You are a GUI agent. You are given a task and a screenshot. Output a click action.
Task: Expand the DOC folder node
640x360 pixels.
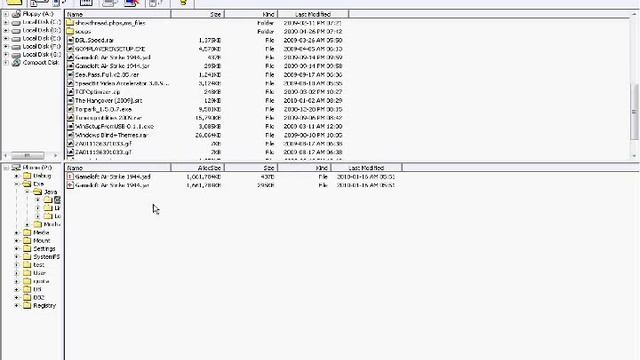tap(17, 297)
